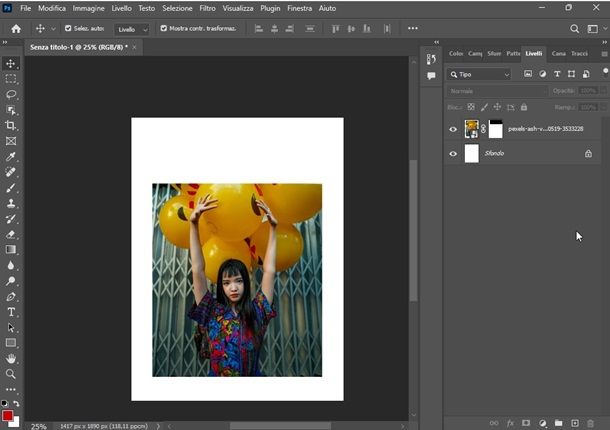Expand the toolbar double-arrow at top left
This screenshot has height=430, width=610.
[x=5, y=42]
